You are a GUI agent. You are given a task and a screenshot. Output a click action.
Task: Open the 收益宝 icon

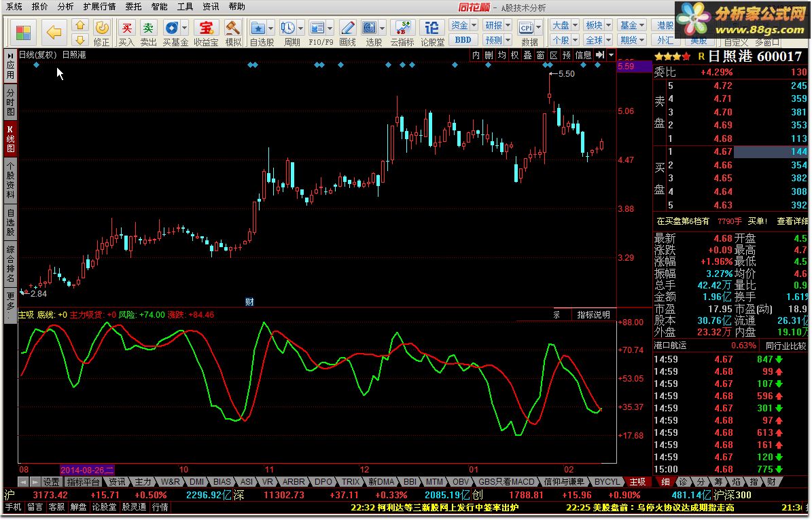(x=206, y=33)
